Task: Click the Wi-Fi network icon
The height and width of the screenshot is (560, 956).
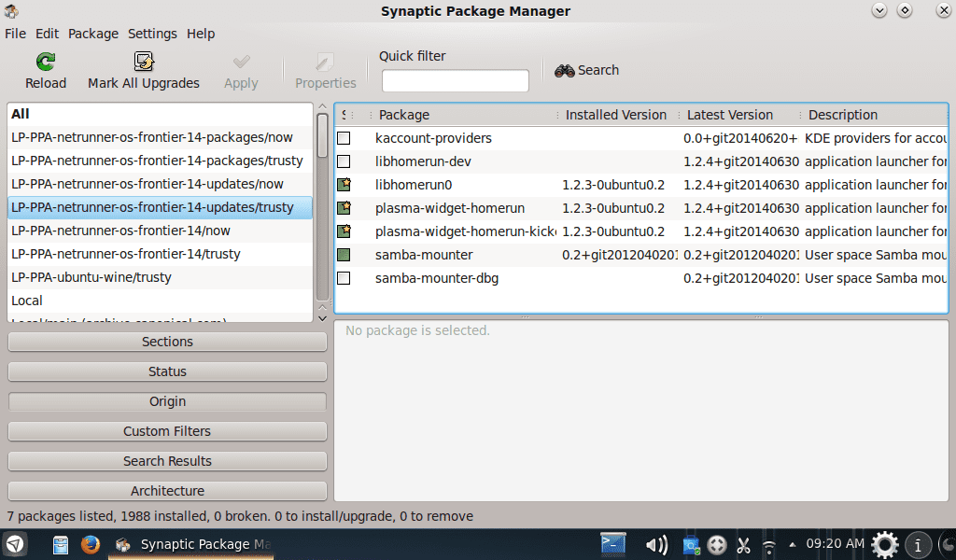Action: pyautogui.click(x=769, y=547)
